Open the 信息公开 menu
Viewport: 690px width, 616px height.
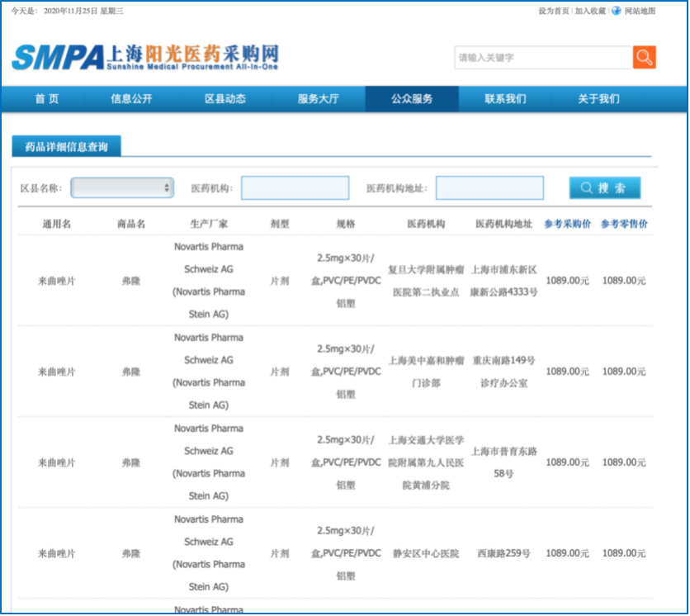pos(131,98)
